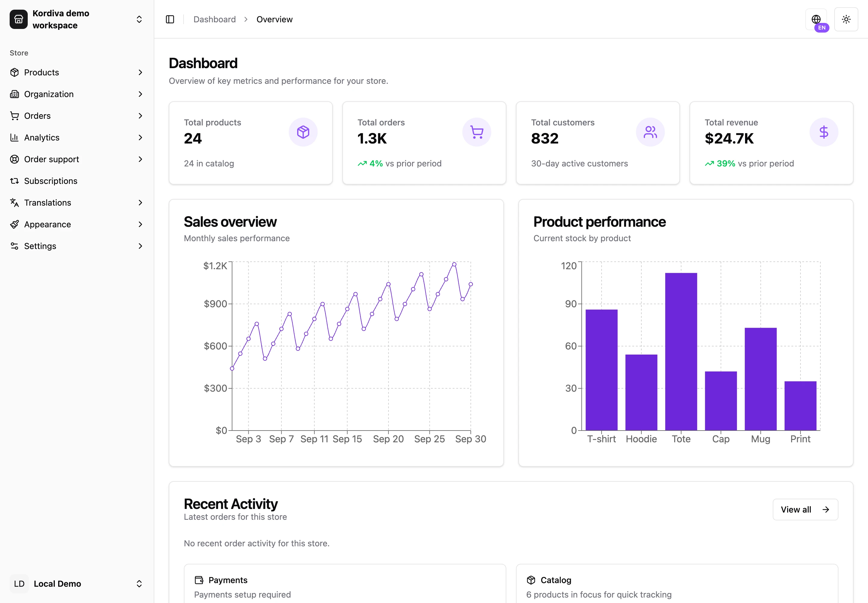This screenshot has height=603, width=868.
Task: Click the "Product performance" heading
Action: coord(599,222)
